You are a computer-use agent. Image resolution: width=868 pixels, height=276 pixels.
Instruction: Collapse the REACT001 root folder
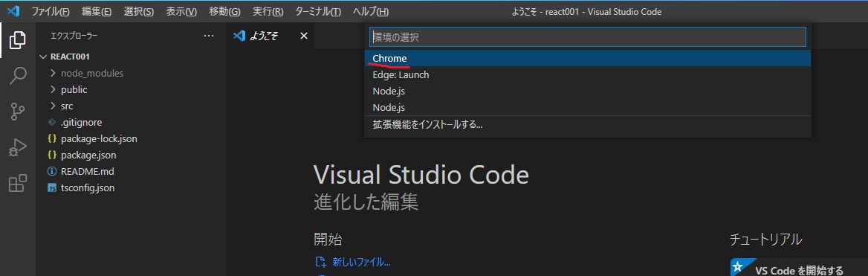(x=44, y=57)
